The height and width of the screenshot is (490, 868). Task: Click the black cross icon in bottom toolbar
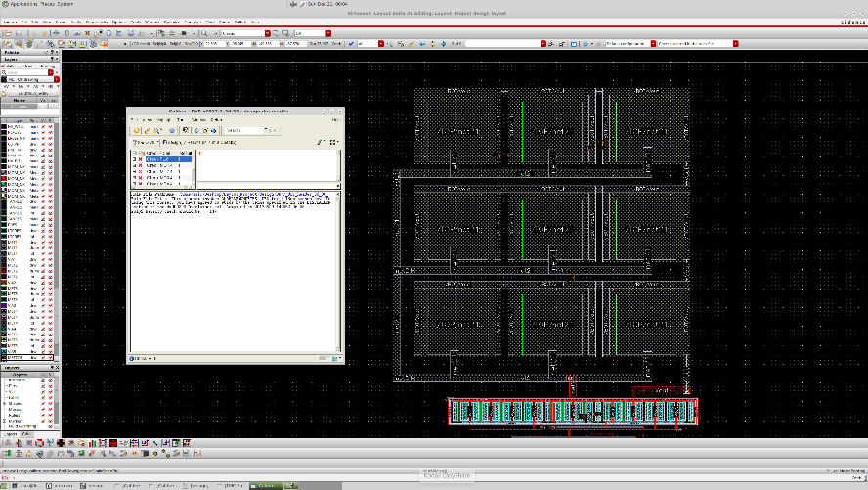click(x=61, y=443)
